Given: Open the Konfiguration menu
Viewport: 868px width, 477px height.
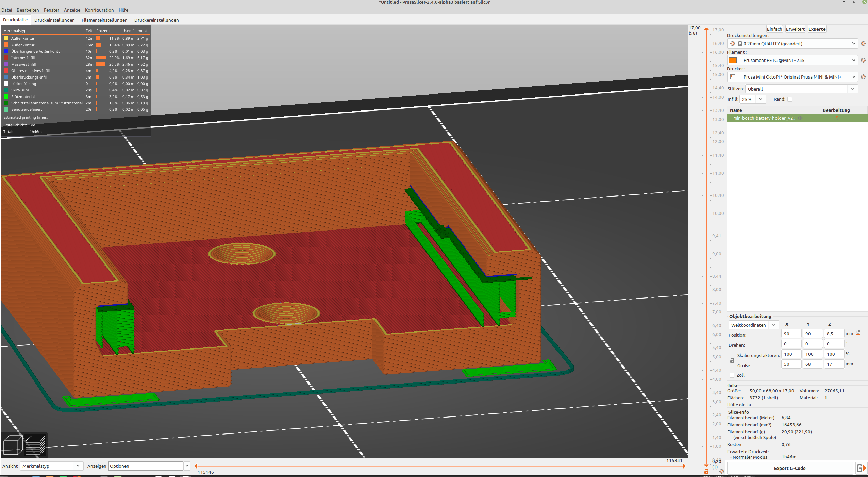Looking at the screenshot, I should point(99,10).
